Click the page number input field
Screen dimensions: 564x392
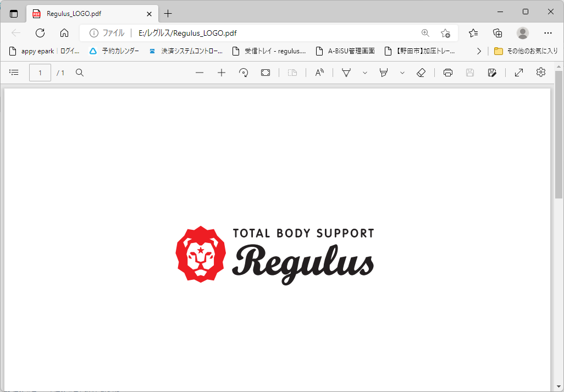pos(40,73)
